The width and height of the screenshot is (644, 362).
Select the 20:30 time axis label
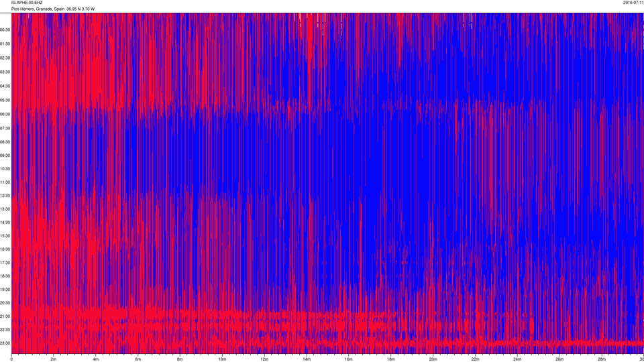point(5,303)
